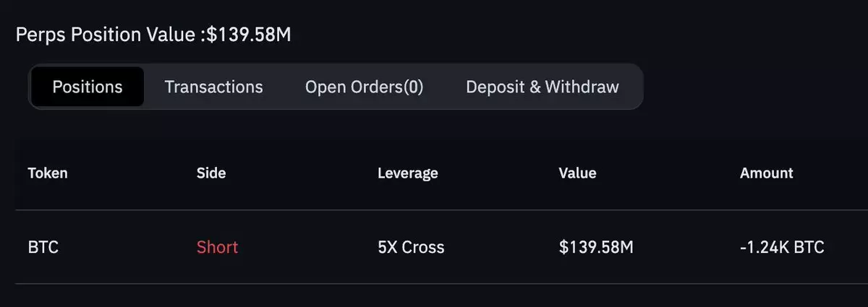Click the red Short side label
The image size is (868, 307).
tap(217, 248)
